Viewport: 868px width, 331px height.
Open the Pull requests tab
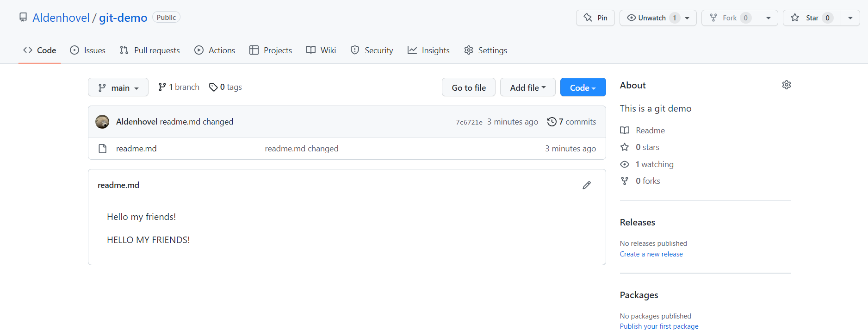coord(149,50)
